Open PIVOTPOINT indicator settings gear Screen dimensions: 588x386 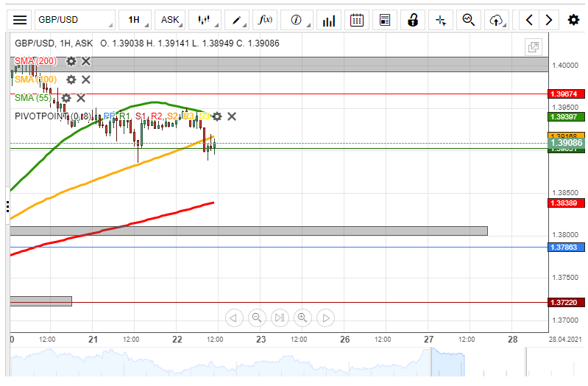217,116
